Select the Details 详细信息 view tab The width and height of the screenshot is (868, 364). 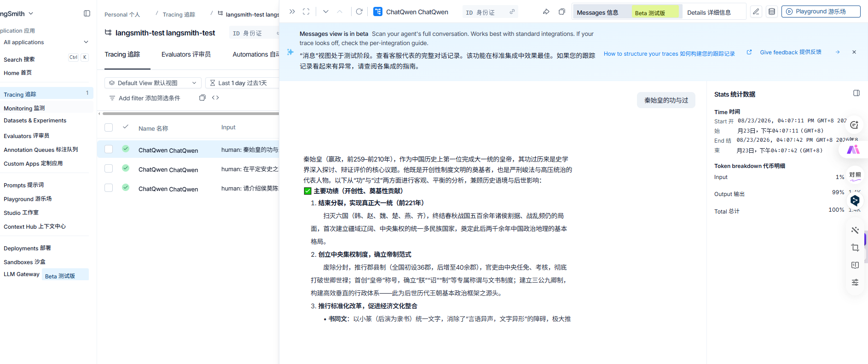[x=709, y=12]
